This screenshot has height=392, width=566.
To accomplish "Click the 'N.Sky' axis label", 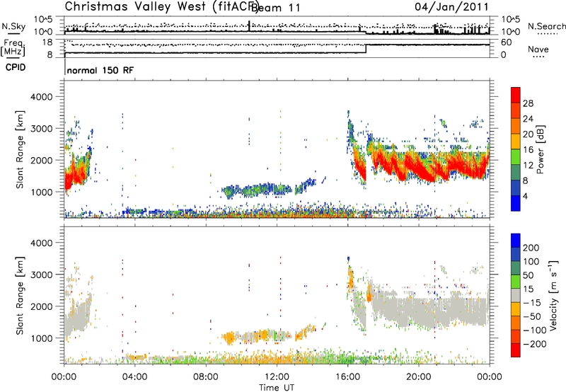I will click(13, 26).
